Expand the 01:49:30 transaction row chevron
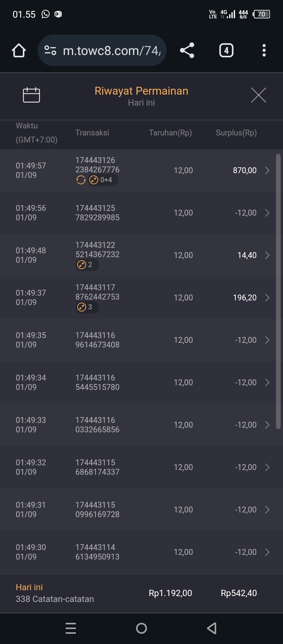Image resolution: width=283 pixels, height=644 pixels. coord(267,552)
